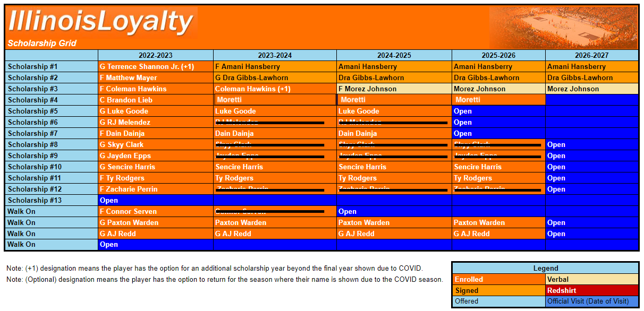Click the Scholarship #7 row label
The height and width of the screenshot is (311, 644).
(x=52, y=134)
